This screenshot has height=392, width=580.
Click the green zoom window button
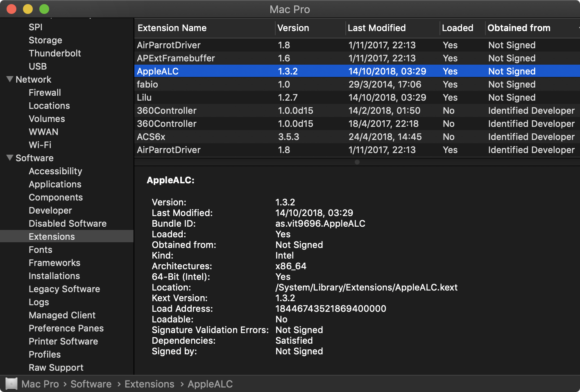(x=44, y=9)
